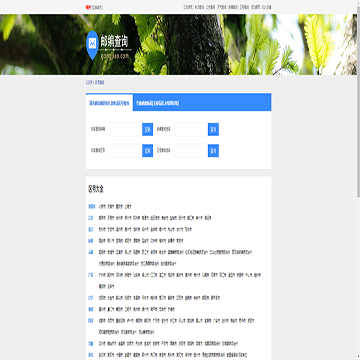Click the first search form's text input

pyautogui.click(x=126, y=129)
